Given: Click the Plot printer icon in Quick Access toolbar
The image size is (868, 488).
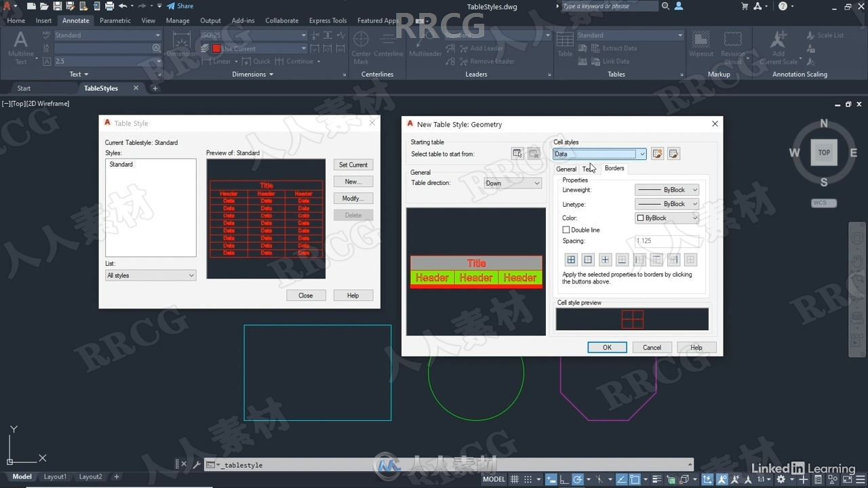Looking at the screenshot, I should [x=109, y=6].
